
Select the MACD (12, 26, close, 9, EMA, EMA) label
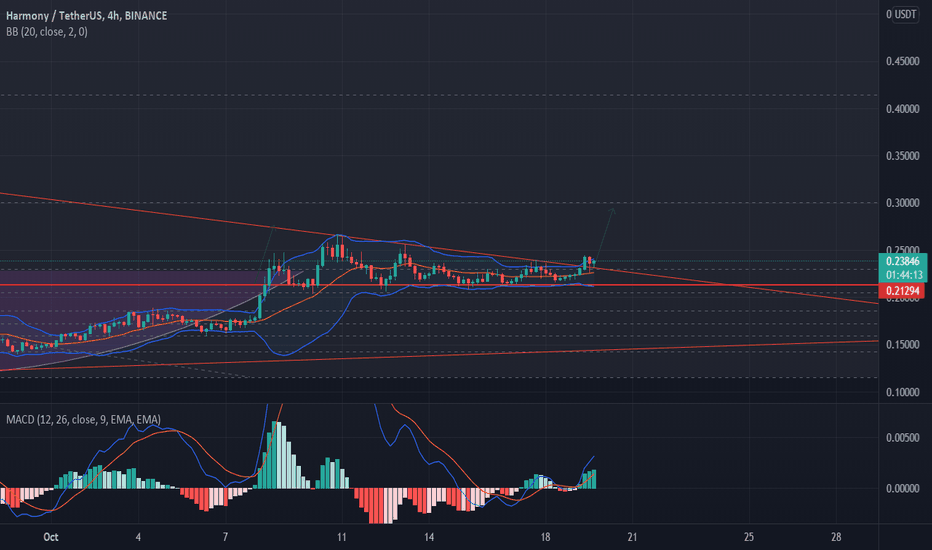coord(83,420)
